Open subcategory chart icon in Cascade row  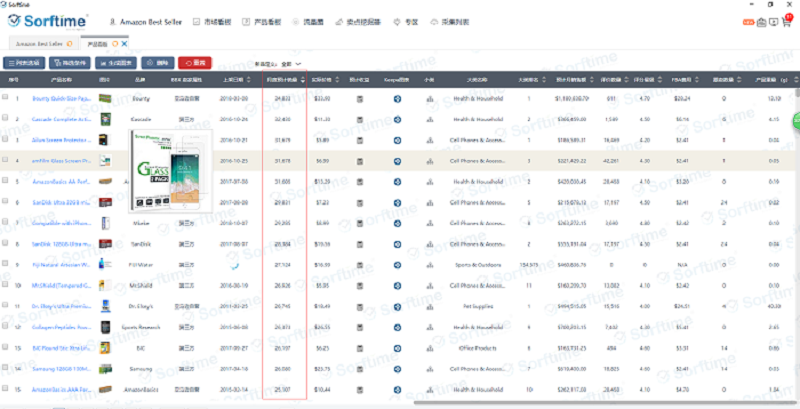(430, 120)
